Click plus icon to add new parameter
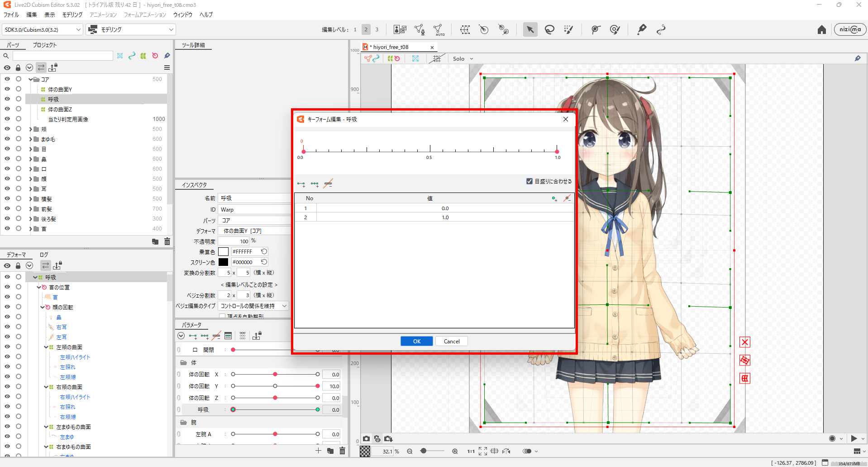868x467 pixels. 318,451
